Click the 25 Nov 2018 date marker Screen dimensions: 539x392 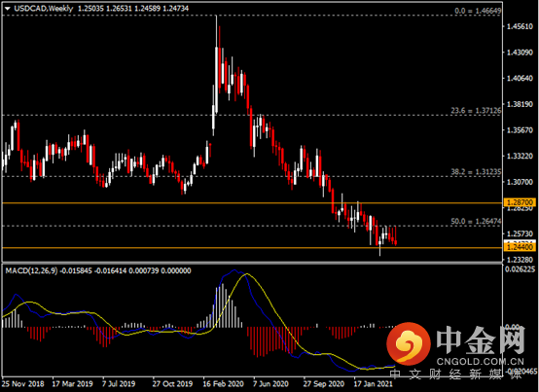coord(23,384)
